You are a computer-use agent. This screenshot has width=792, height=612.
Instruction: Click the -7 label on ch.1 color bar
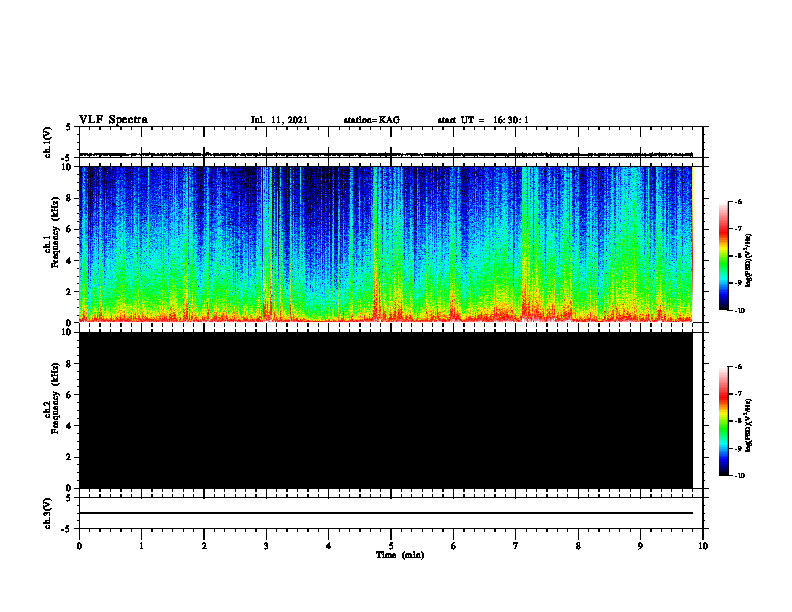click(737, 229)
